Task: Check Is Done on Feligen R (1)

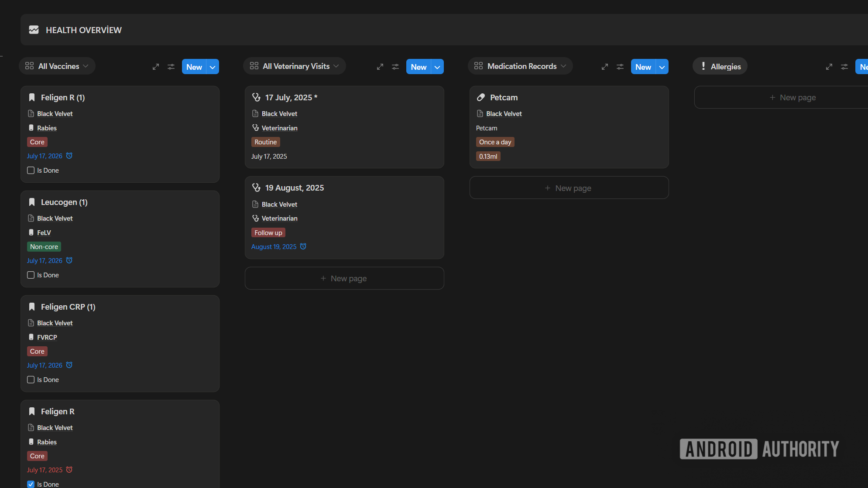Action: click(x=31, y=171)
